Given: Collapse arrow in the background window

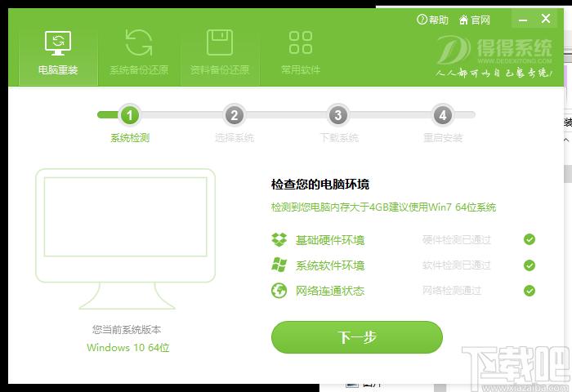Looking at the screenshot, I should 566,140.
